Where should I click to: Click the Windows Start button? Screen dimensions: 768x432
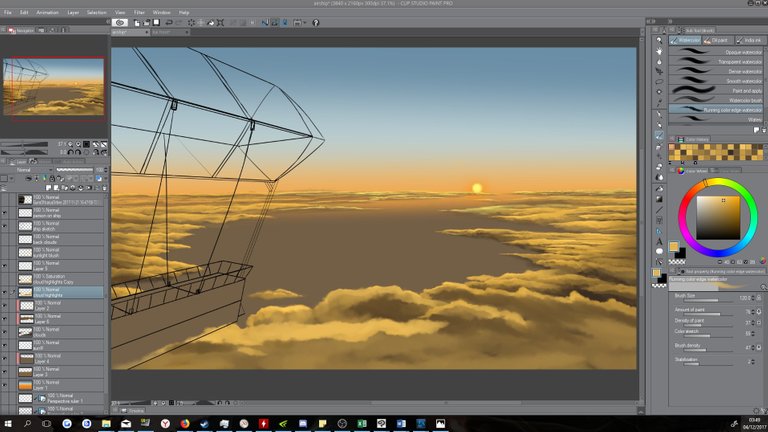click(8, 424)
